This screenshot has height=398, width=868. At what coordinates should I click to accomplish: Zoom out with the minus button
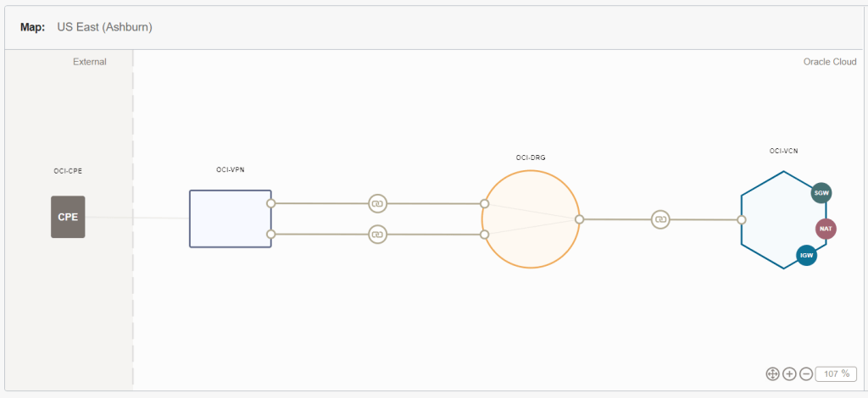(806, 373)
